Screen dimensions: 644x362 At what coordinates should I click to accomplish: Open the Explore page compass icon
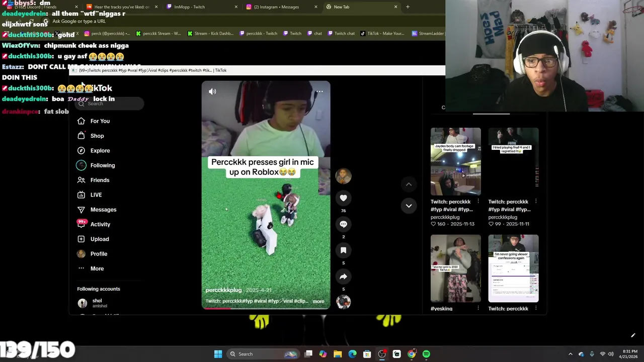[81, 150]
